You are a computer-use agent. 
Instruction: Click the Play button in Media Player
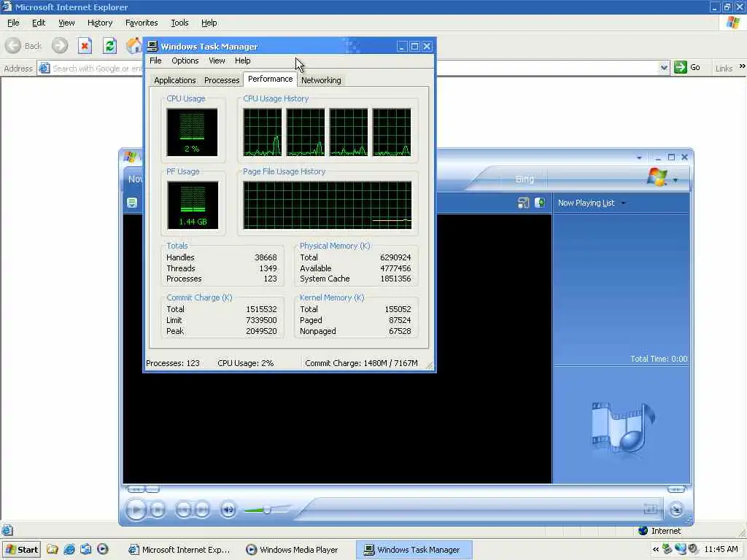click(x=136, y=510)
